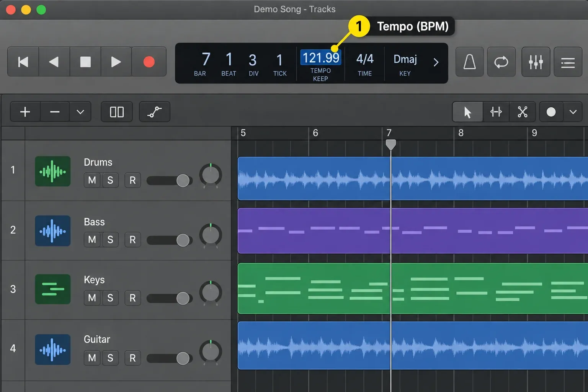Click the Drums track waveform icon

click(x=53, y=171)
